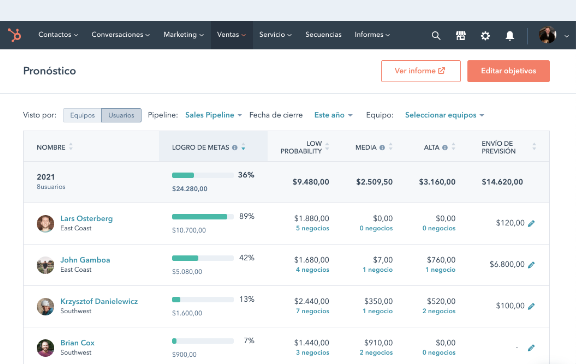Expand account menu chevron beside avatar
The height and width of the screenshot is (364, 576).
[566, 36]
